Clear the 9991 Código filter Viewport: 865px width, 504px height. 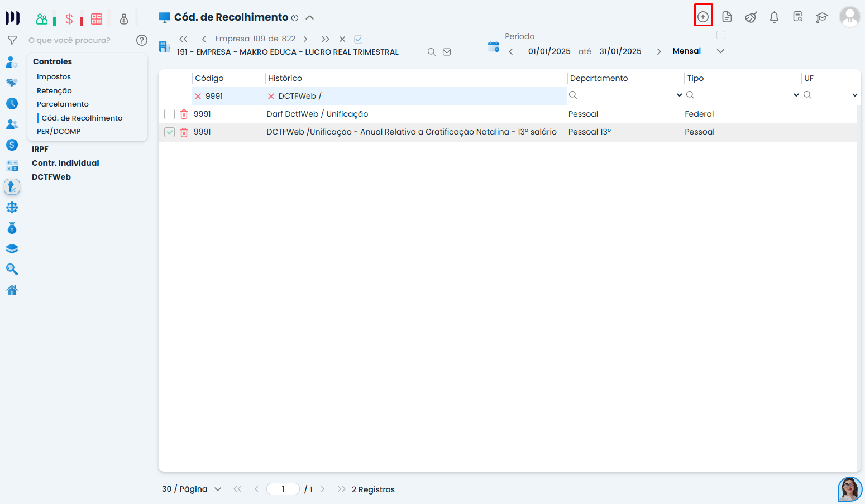click(x=198, y=96)
